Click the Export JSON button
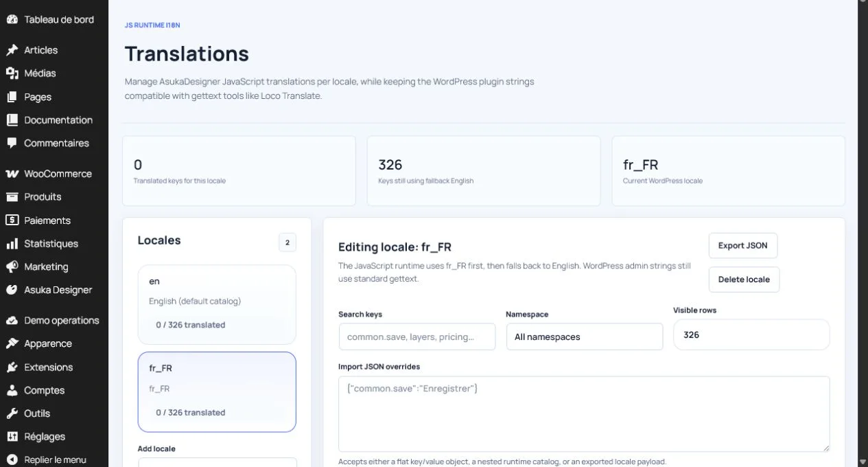 (x=743, y=245)
